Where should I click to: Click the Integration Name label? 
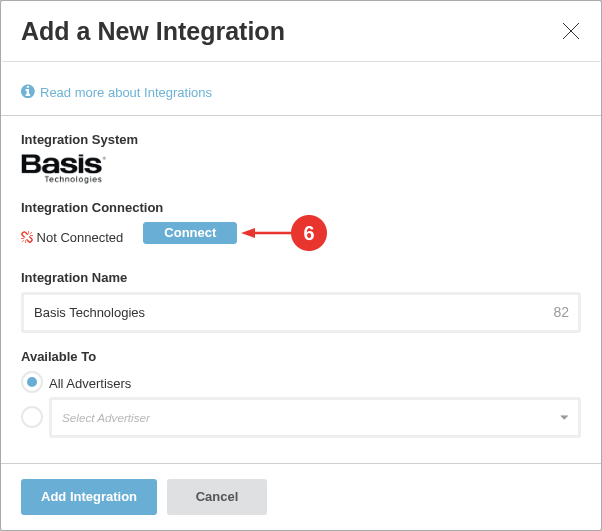tap(74, 278)
